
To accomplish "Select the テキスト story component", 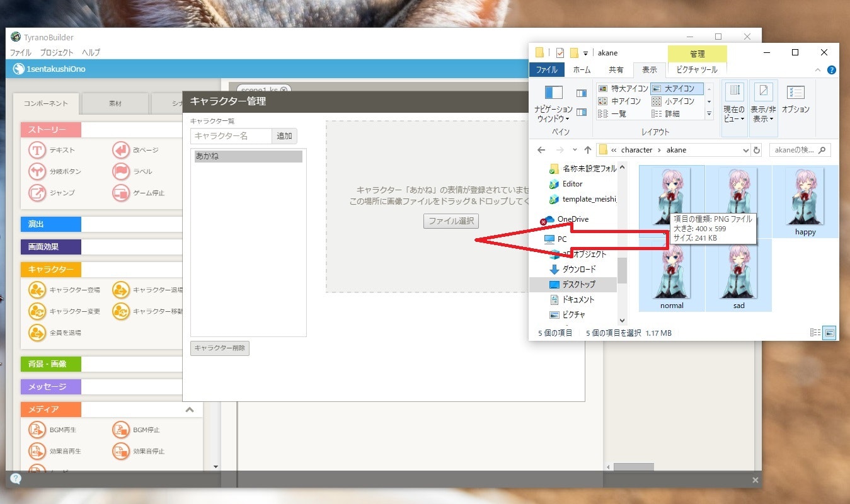I will pyautogui.click(x=52, y=150).
